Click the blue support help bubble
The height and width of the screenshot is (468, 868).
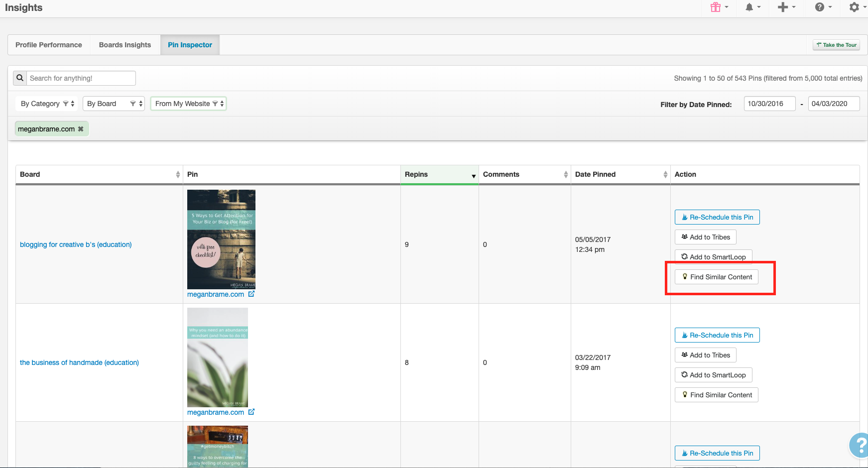(859, 445)
